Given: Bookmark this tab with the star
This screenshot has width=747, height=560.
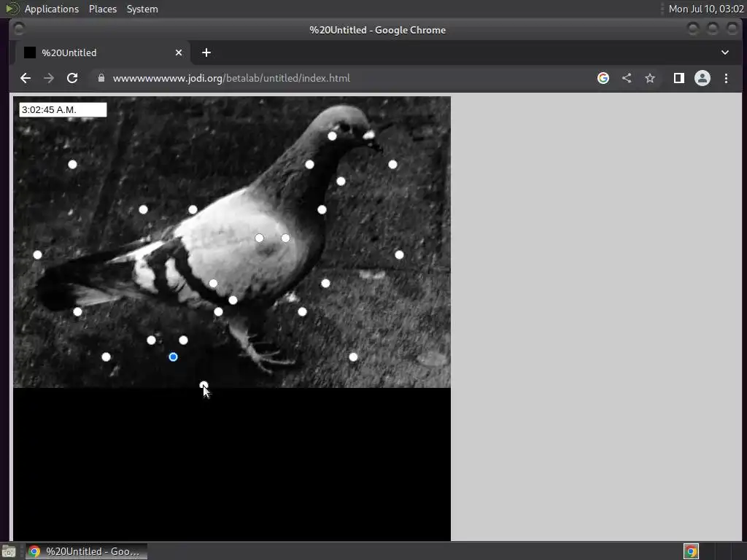Looking at the screenshot, I should click(650, 78).
